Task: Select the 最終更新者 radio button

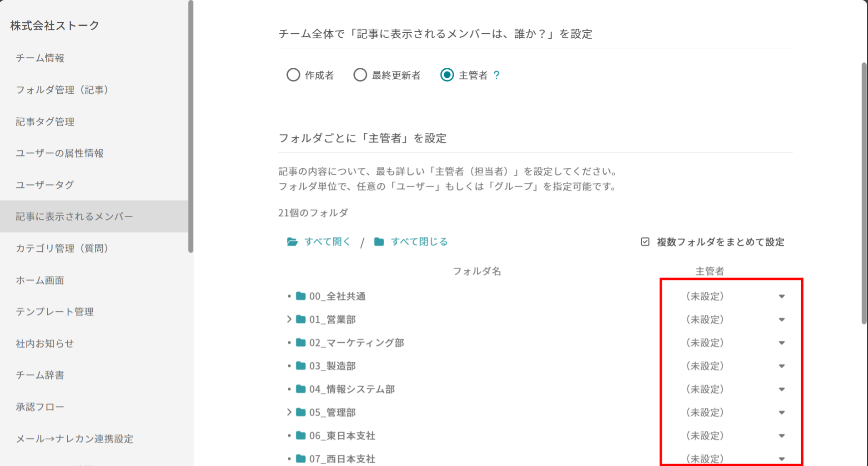Action: [x=360, y=75]
